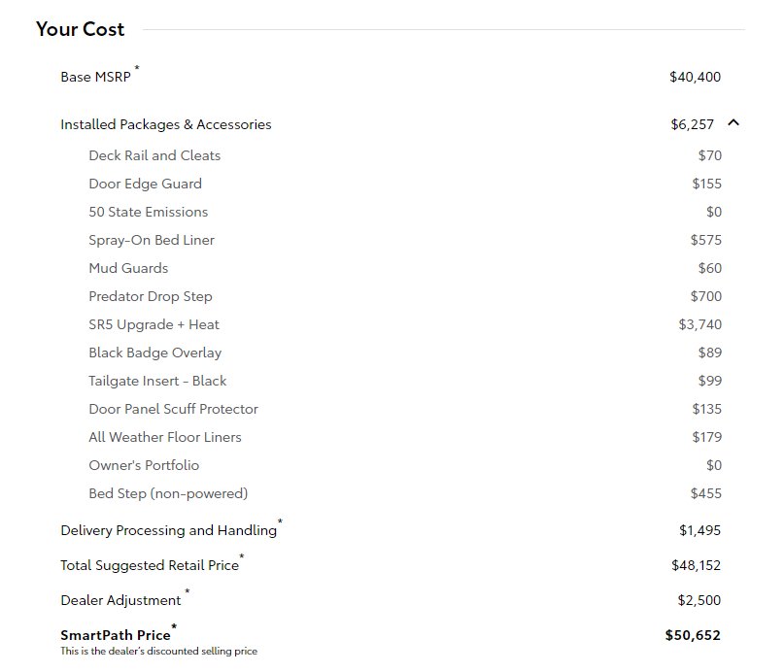The image size is (784, 672).
Task: Click the SmartPath Price label
Action: 116,635
